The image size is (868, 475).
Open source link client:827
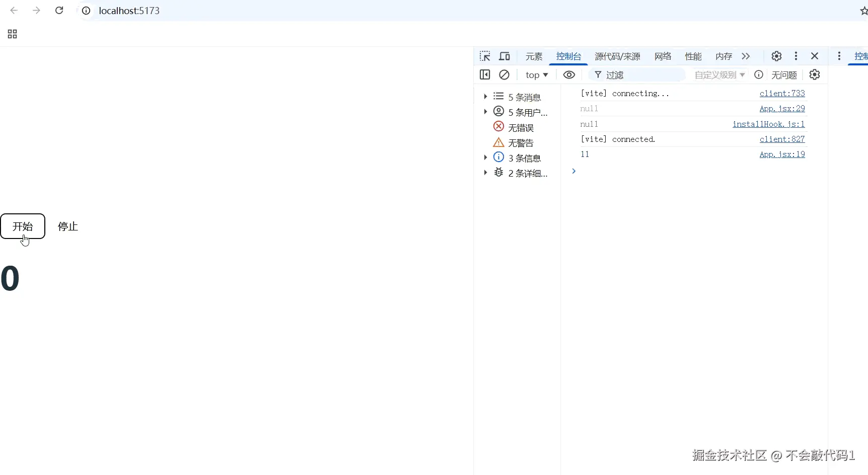[x=782, y=139]
